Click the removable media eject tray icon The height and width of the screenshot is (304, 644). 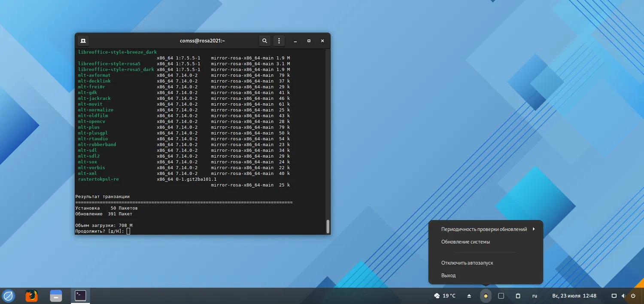pos(469,296)
